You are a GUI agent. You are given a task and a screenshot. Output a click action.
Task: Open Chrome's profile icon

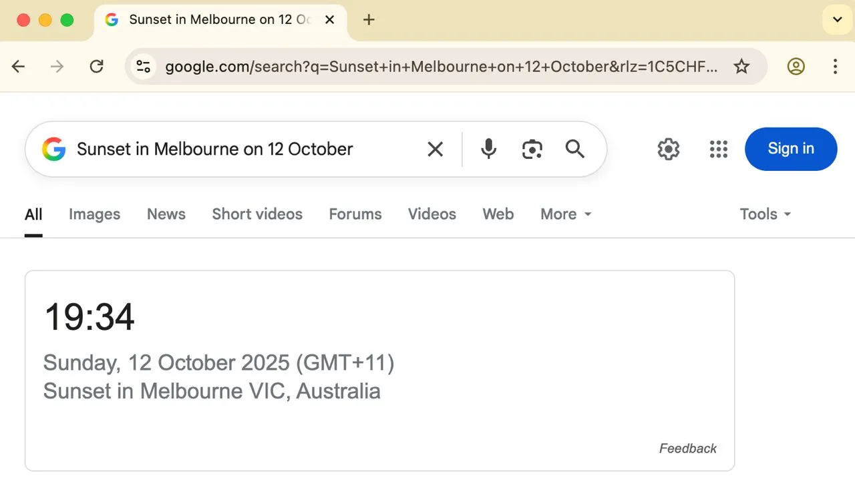tap(796, 66)
